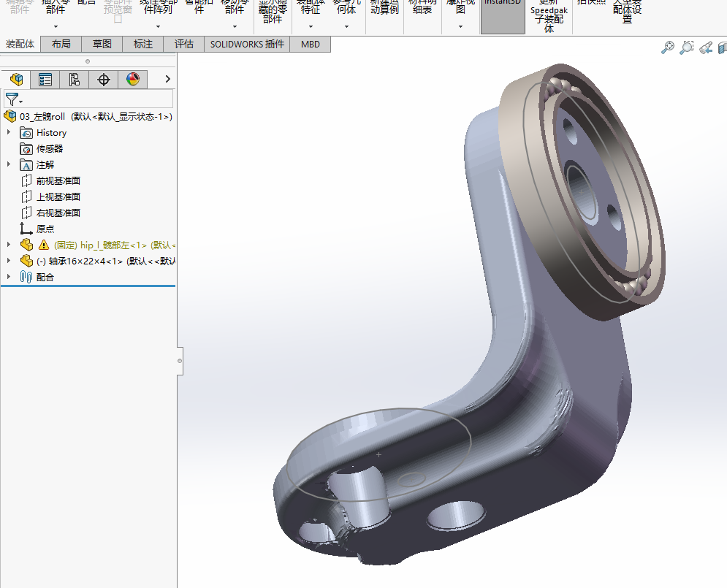Image resolution: width=727 pixels, height=588 pixels.
Task: Switch to the 标注 tab
Action: pos(142,44)
